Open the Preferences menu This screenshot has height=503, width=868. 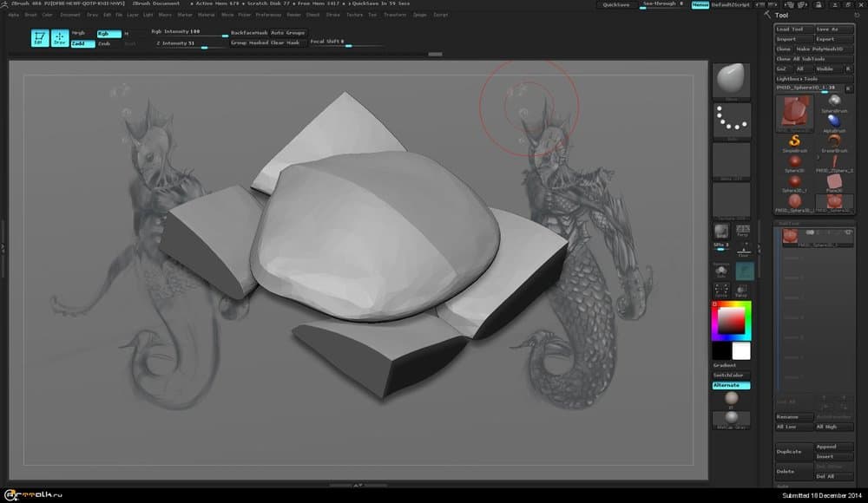coord(267,15)
